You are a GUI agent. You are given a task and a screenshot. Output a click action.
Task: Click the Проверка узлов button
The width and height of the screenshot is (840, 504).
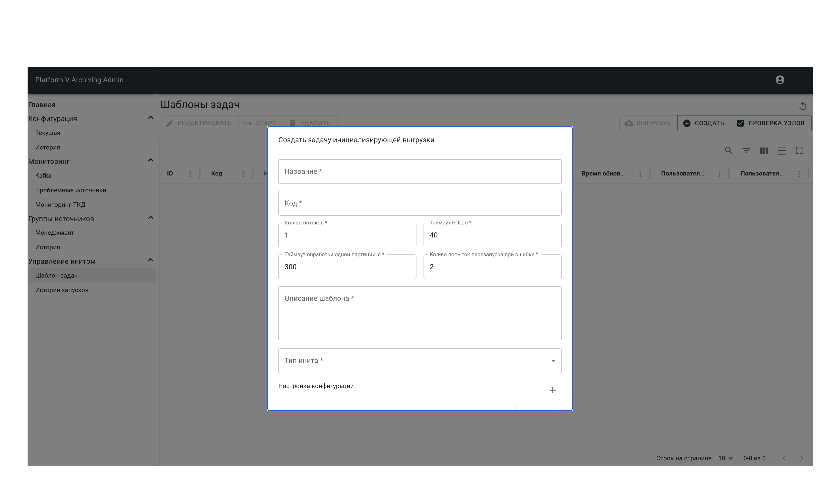[x=771, y=123]
